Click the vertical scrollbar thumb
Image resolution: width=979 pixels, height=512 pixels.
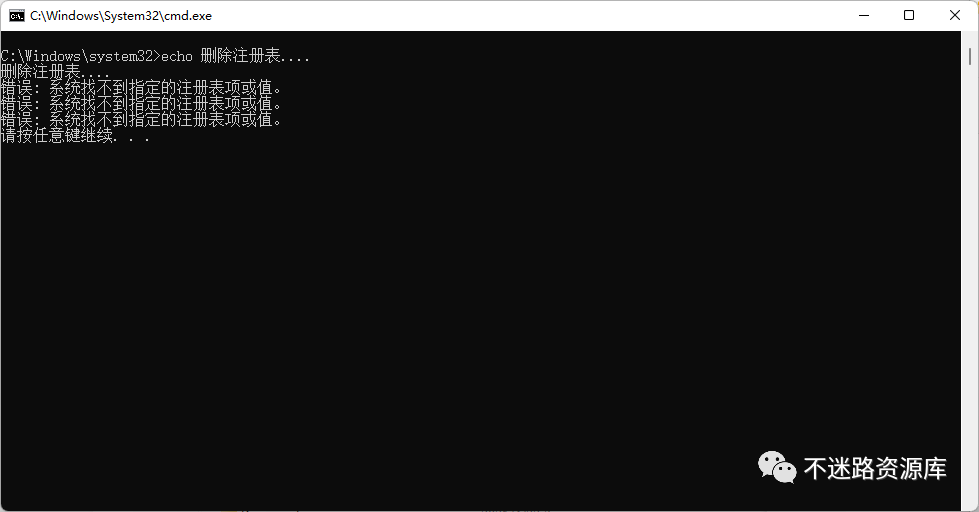[970, 56]
